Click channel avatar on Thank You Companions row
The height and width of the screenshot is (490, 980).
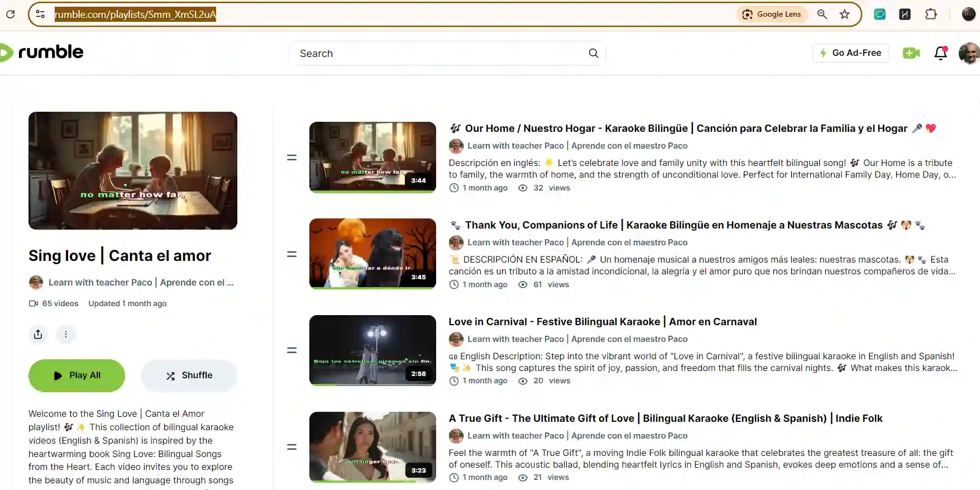(456, 242)
